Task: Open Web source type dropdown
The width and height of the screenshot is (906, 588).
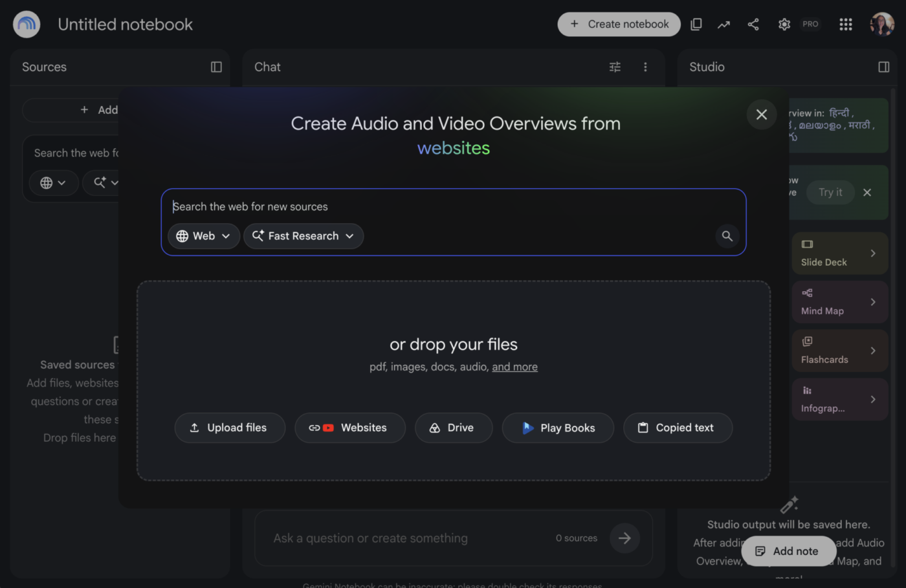Action: tap(204, 236)
